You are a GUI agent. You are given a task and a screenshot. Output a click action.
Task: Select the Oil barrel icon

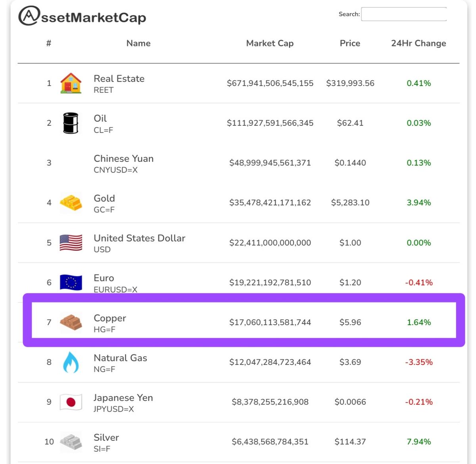(71, 123)
